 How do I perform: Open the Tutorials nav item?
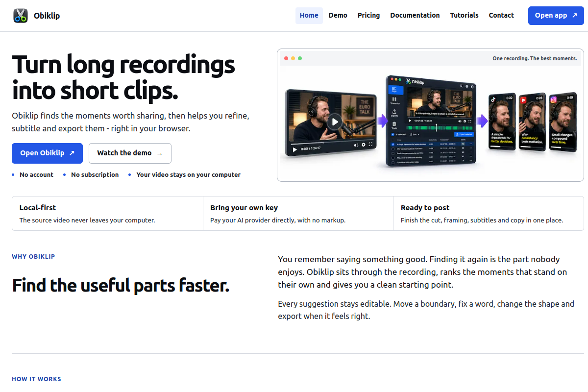point(465,15)
